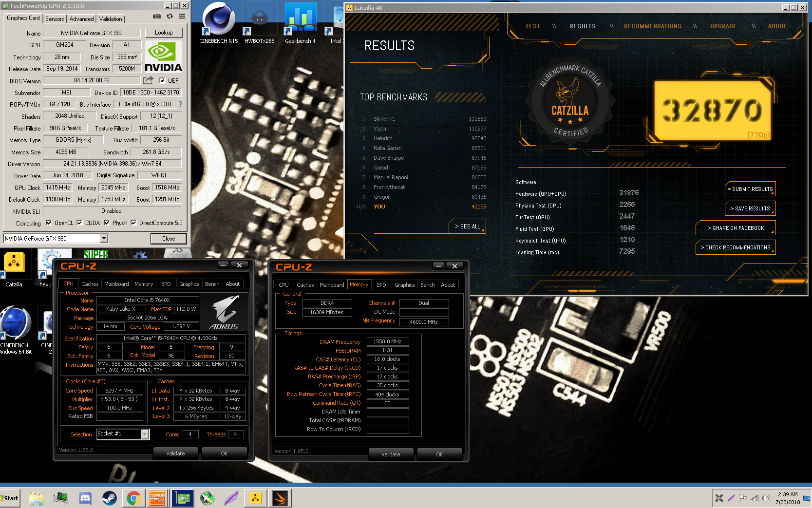Click the DRAM Frequency value field
The width and height of the screenshot is (812, 508).
pos(387,341)
